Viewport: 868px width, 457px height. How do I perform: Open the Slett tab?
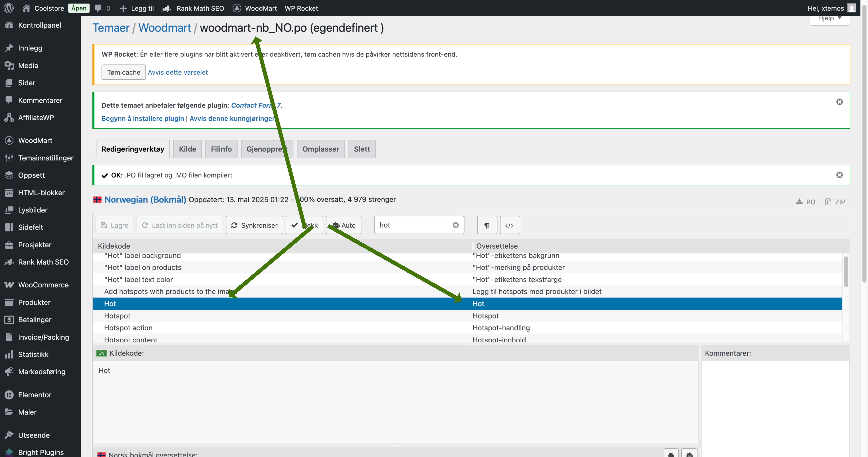click(x=362, y=149)
